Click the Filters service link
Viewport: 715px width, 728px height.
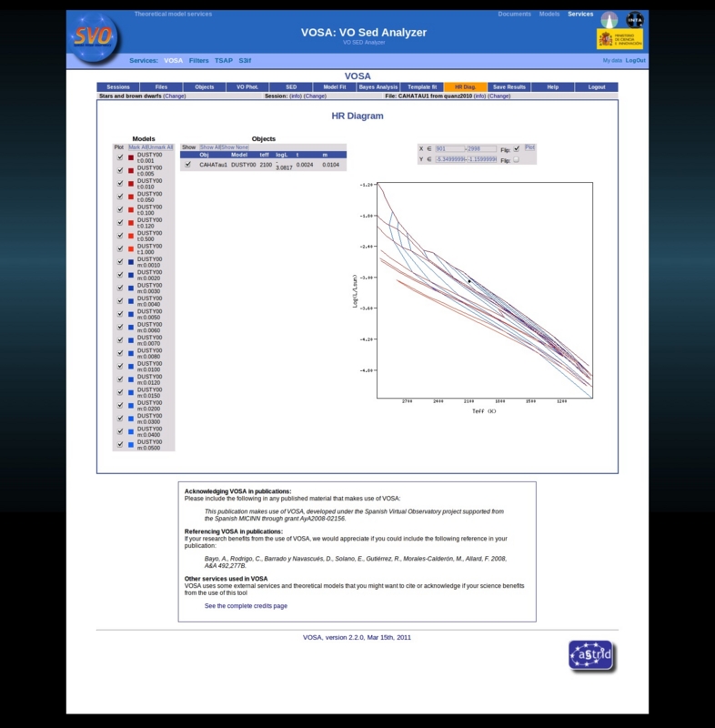click(x=198, y=60)
